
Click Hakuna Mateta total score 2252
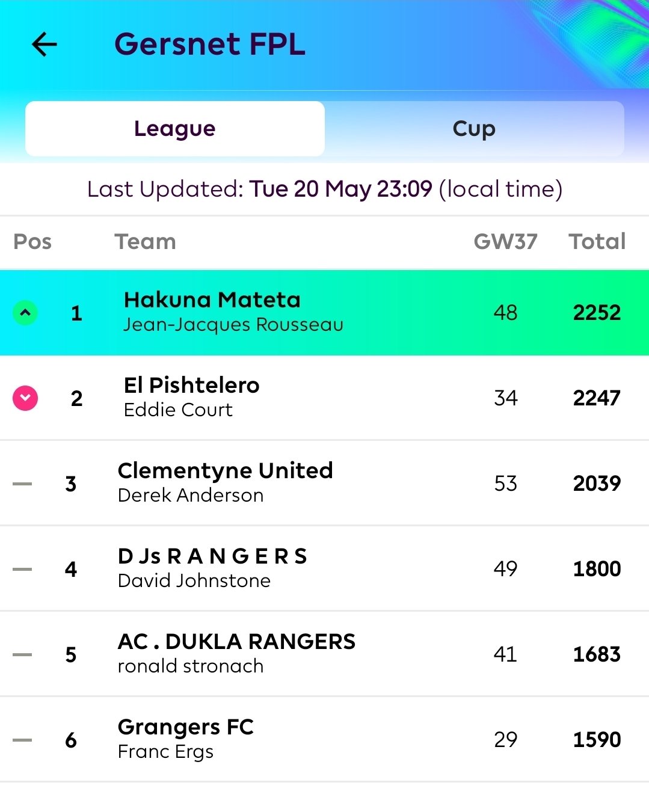coord(597,313)
